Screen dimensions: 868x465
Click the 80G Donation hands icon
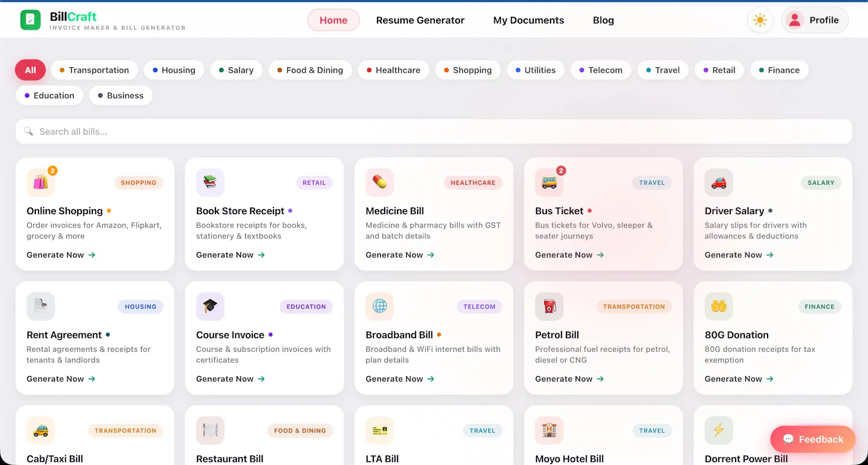pyautogui.click(x=719, y=307)
